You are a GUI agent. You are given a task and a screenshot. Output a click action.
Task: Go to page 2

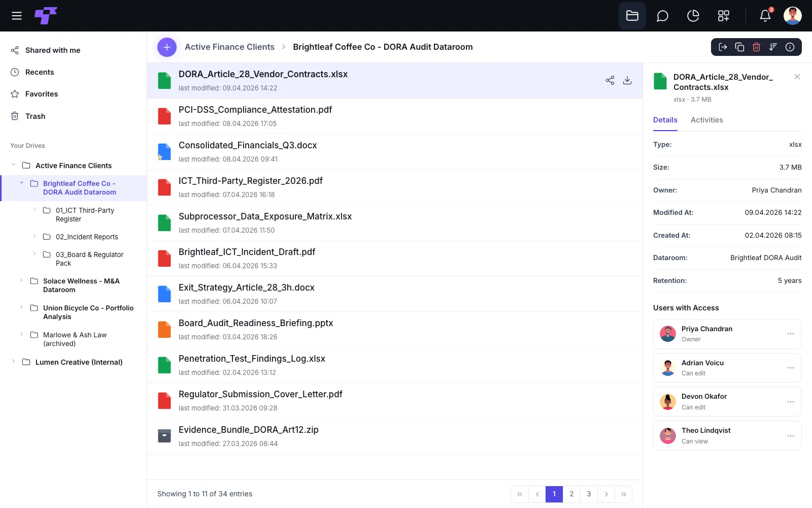[571, 494]
